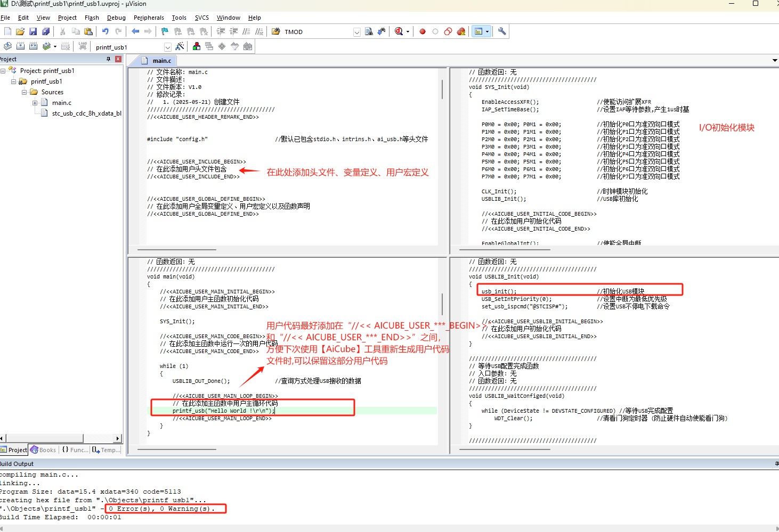779x532 pixels.
Task: Insert a breakpoint with the red dot icon
Action: (x=423, y=31)
